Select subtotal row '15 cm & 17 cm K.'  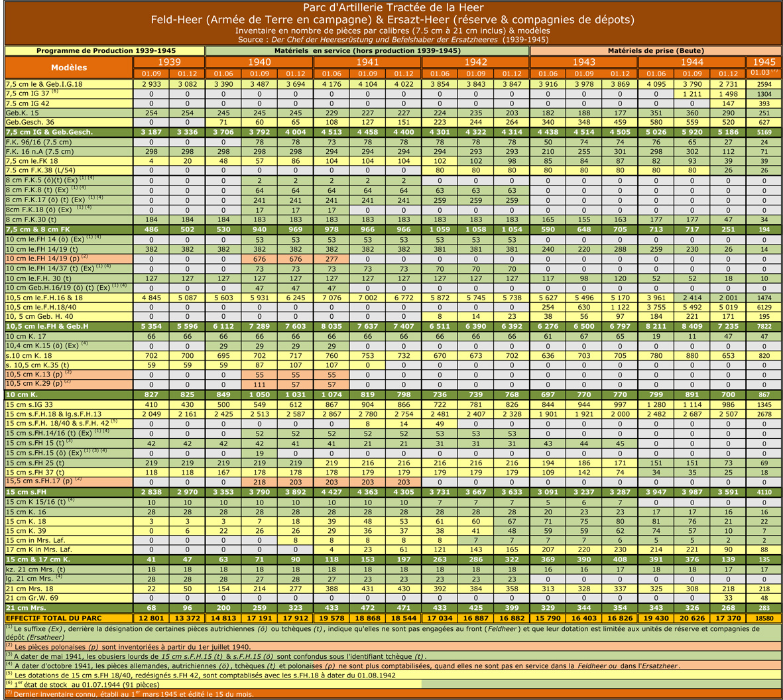(x=69, y=559)
